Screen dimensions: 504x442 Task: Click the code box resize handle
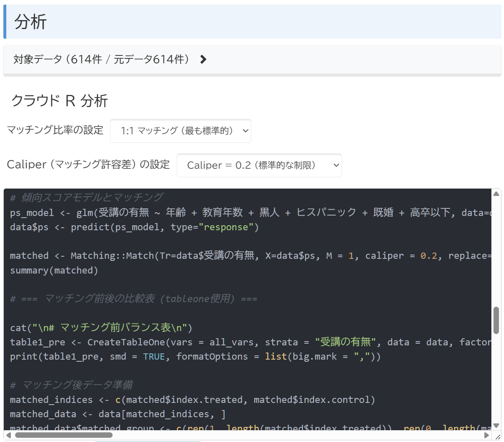[x=498, y=437]
